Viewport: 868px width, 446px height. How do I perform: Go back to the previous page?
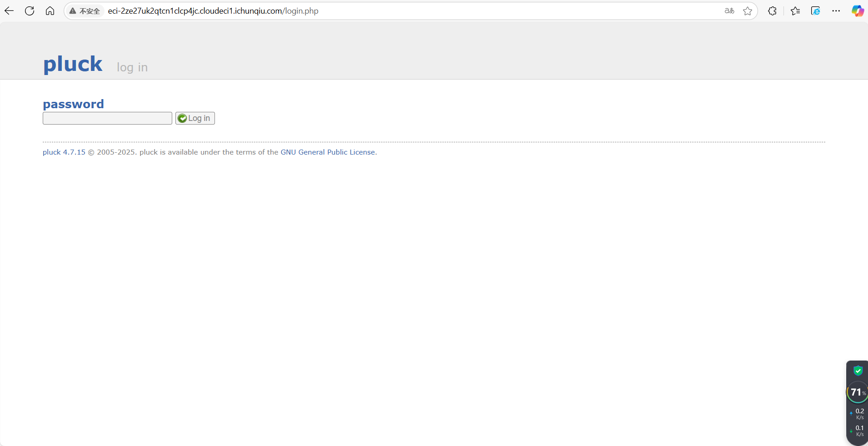[9, 11]
